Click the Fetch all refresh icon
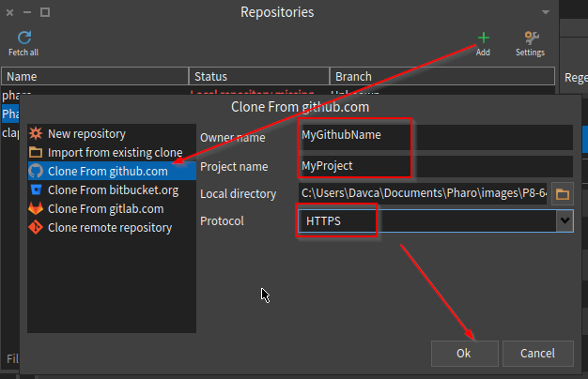Screen dimensions: 588x379 coord(24,38)
